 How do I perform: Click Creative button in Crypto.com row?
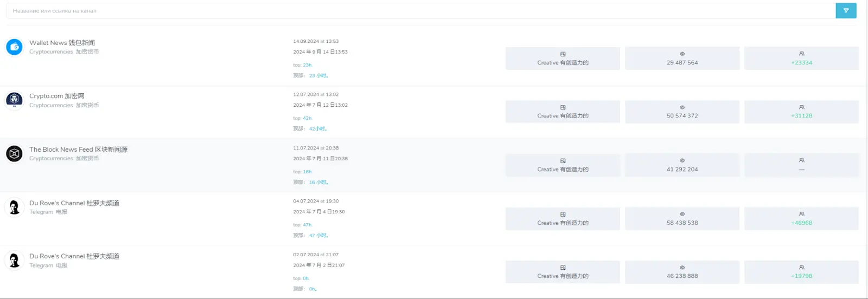click(563, 112)
